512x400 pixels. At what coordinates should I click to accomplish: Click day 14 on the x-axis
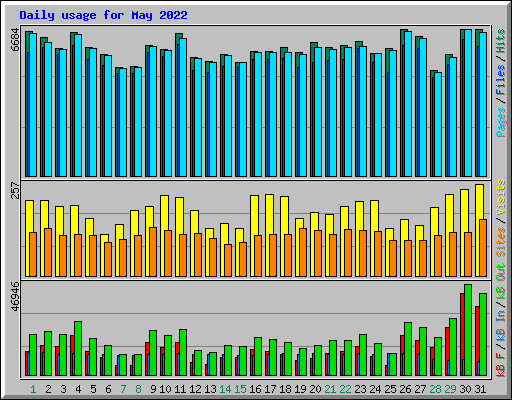pos(225,389)
